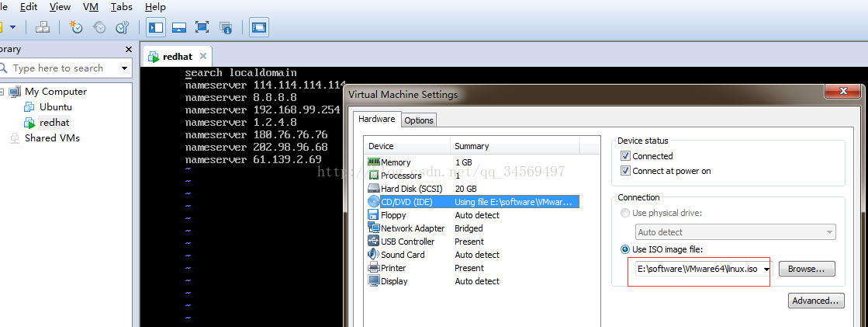This screenshot has height=327, width=868.
Task: Click the '1 GB' memory summary
Action: [463, 162]
